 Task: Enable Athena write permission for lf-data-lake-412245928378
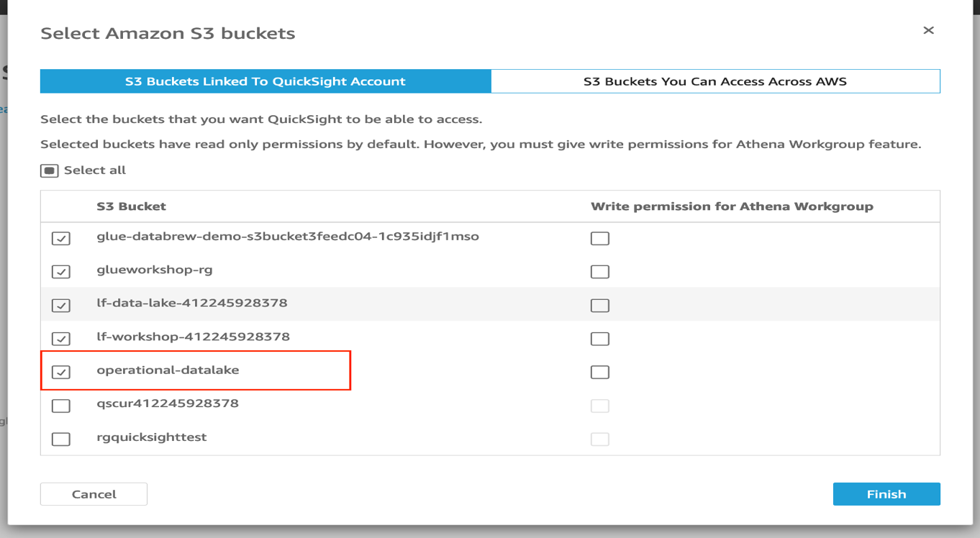tap(600, 305)
